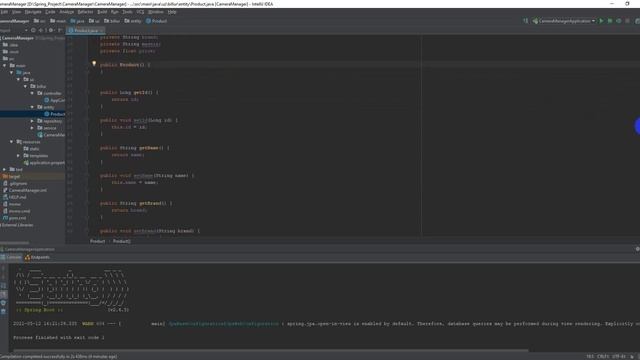
Task: Open the Build menu
Action: point(102,12)
